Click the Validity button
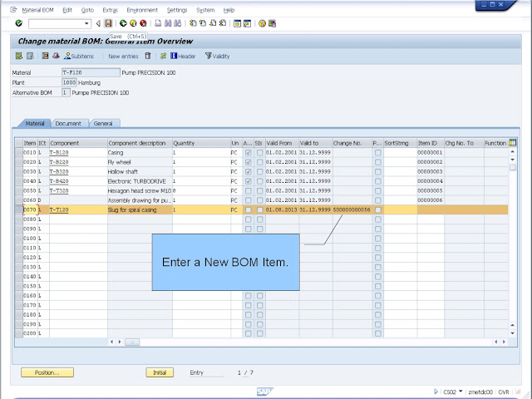 coord(218,56)
